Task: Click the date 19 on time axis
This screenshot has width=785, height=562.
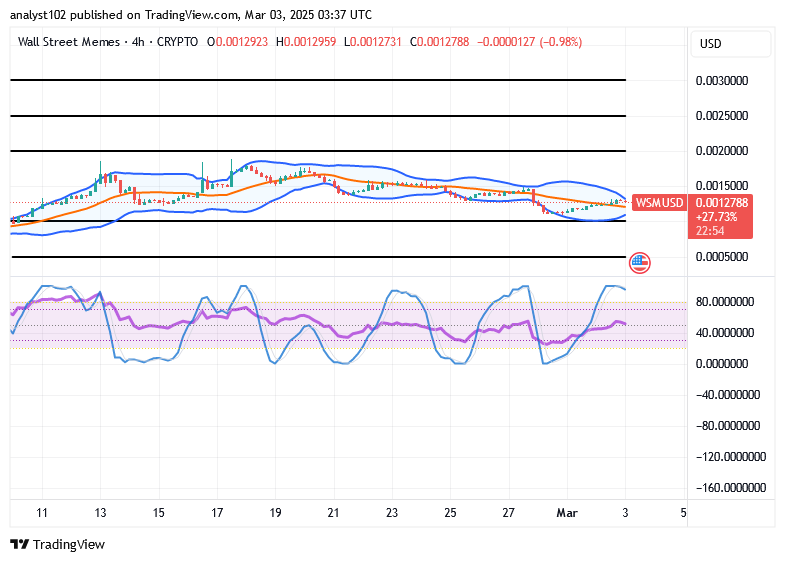Action: 275,513
